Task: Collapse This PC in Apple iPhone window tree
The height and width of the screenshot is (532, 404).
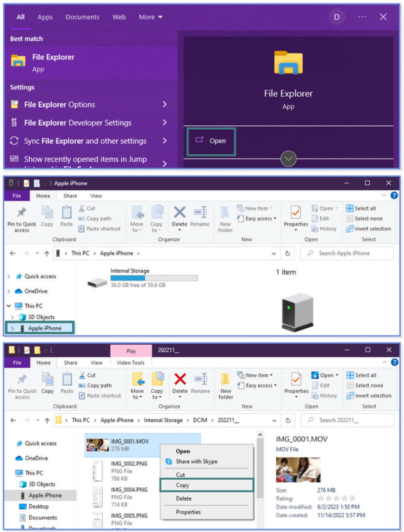Action: click(x=9, y=306)
